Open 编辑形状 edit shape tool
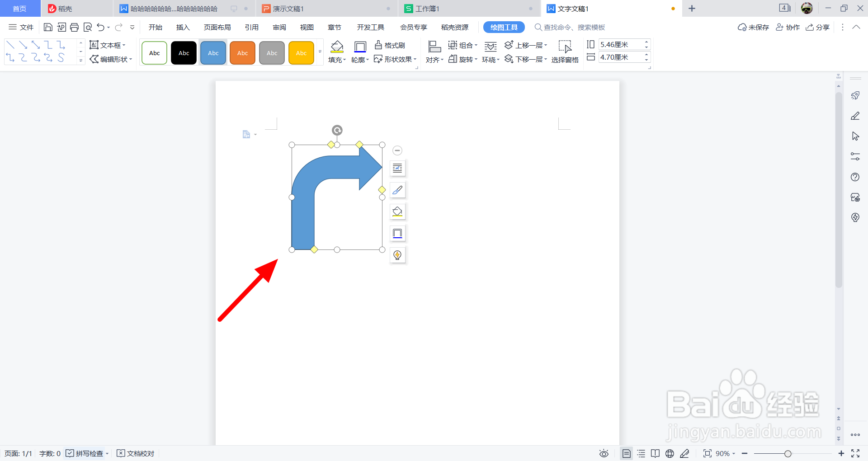The image size is (868, 461). (111, 59)
